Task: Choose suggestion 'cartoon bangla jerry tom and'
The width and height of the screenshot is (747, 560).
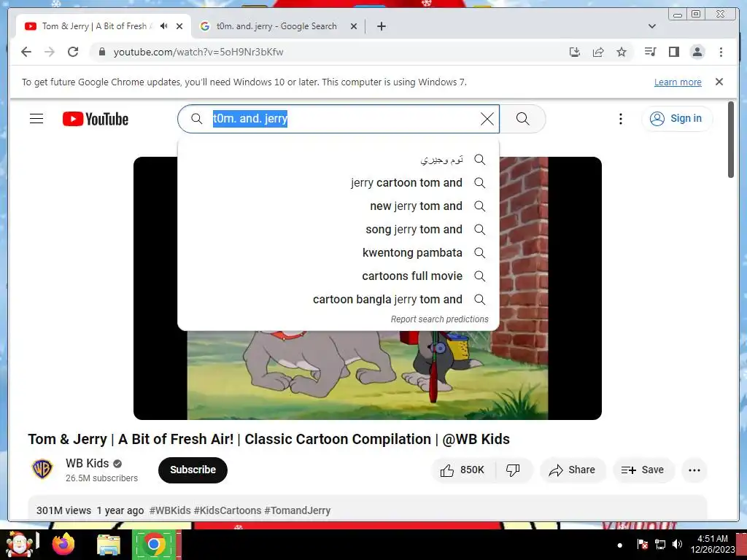Action: pyautogui.click(x=338, y=300)
